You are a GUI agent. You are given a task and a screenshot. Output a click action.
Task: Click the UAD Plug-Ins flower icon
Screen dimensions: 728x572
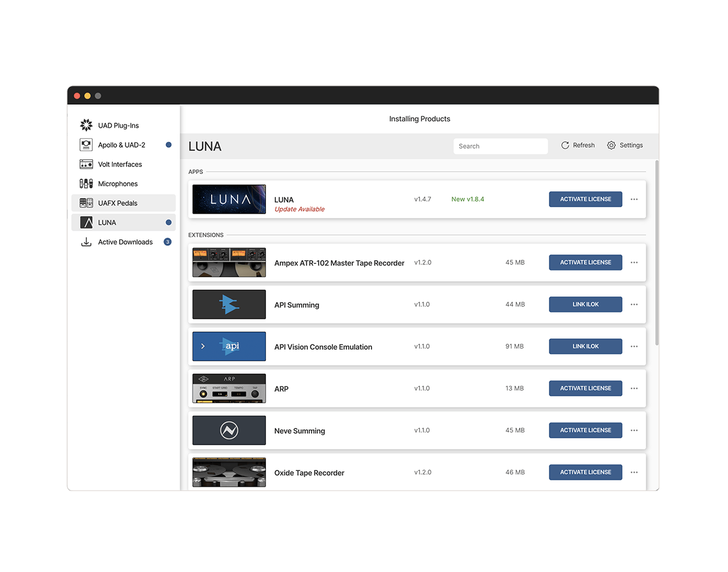click(86, 125)
